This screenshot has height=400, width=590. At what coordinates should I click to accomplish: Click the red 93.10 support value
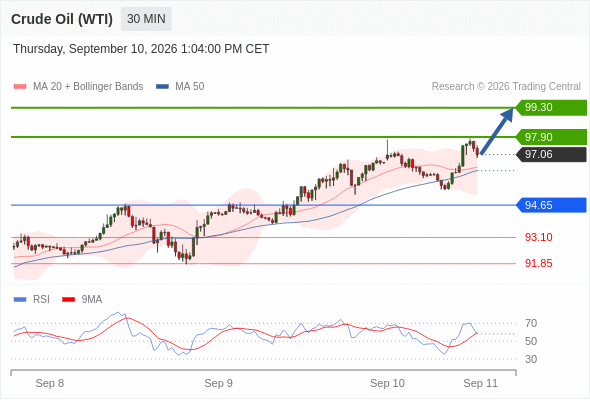pos(538,237)
